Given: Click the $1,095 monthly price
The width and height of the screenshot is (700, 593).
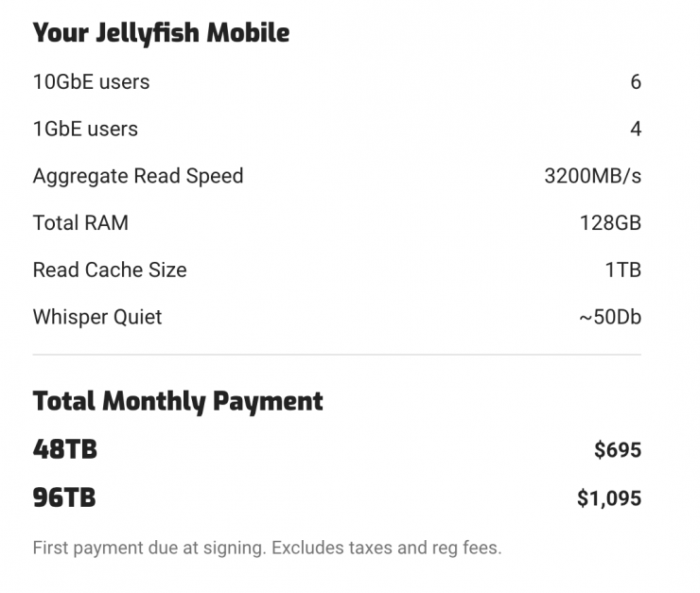Looking at the screenshot, I should pyautogui.click(x=609, y=498).
